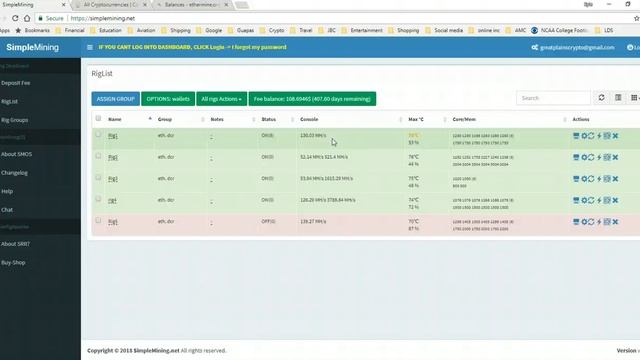
Task: Click the refresh icon next to the Search box
Action: pyautogui.click(x=601, y=98)
